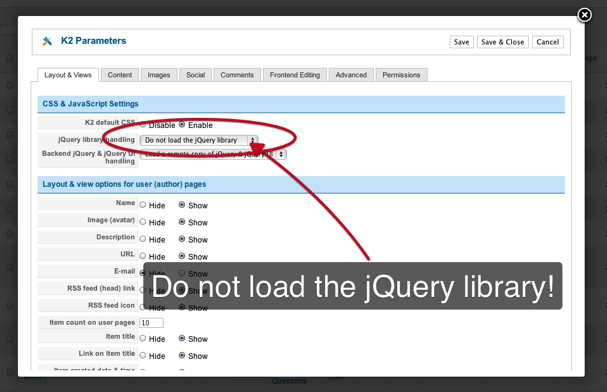The image size is (607, 392).
Task: Select Hide for Image (avatar)
Action: point(143,222)
